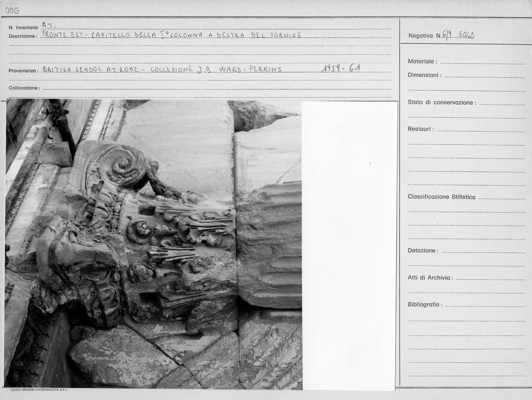Click the 'Provenienza :' label

24,71
